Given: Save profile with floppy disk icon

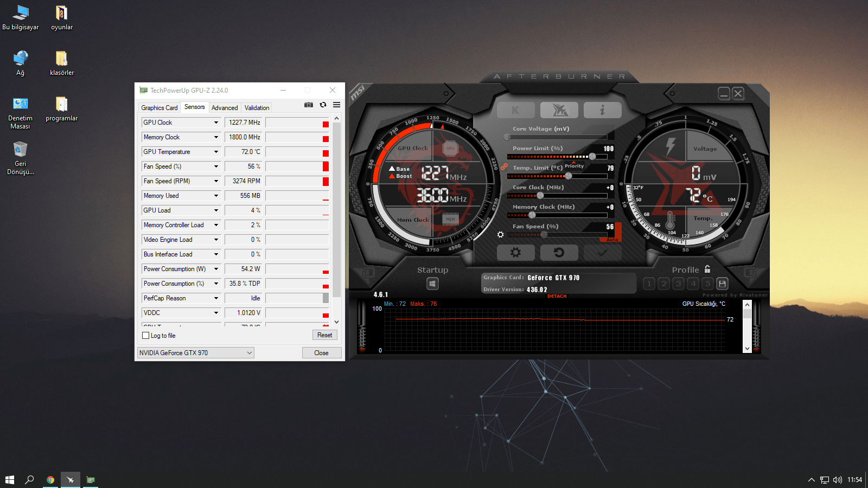Looking at the screenshot, I should pos(723,284).
